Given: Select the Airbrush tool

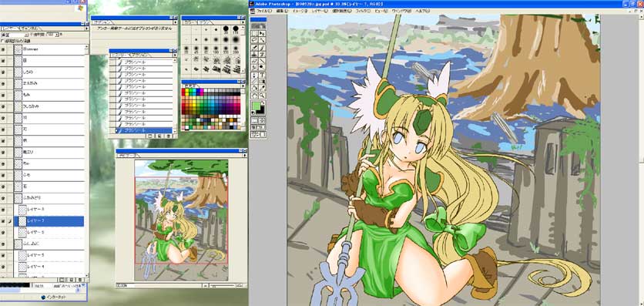Looking at the screenshot, I should point(254,47).
